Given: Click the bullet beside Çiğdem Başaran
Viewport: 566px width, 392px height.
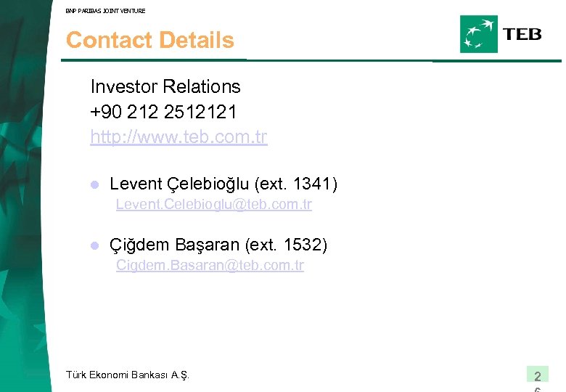Looking at the screenshot, I should (x=94, y=246).
